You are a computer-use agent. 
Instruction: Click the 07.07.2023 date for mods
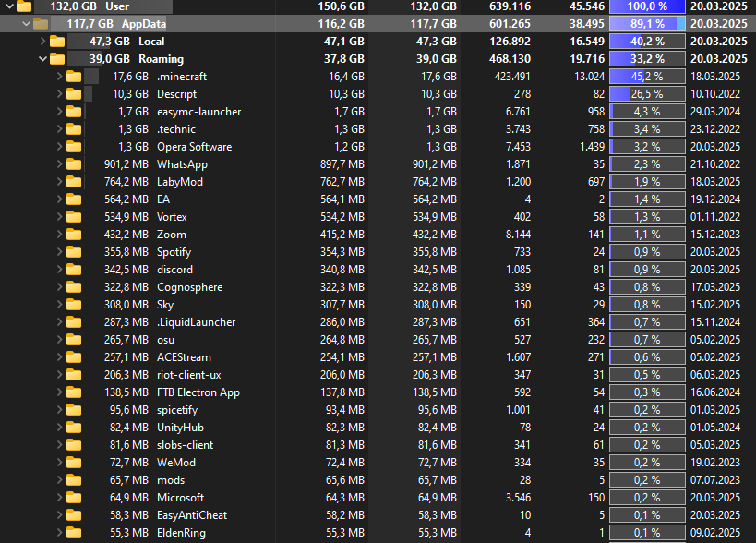click(715, 480)
